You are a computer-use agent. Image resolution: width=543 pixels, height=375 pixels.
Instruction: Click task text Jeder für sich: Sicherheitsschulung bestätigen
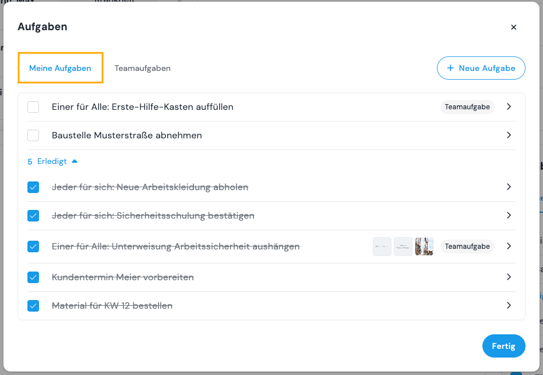click(153, 215)
